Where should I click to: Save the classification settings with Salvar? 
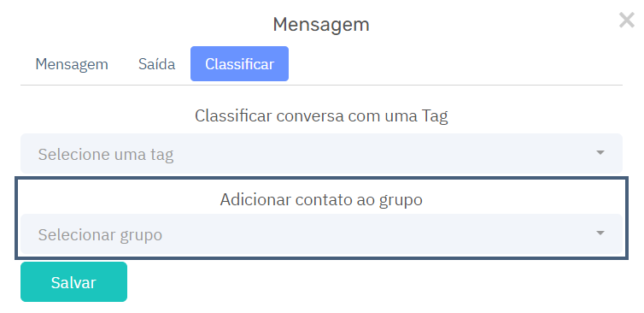click(x=74, y=281)
